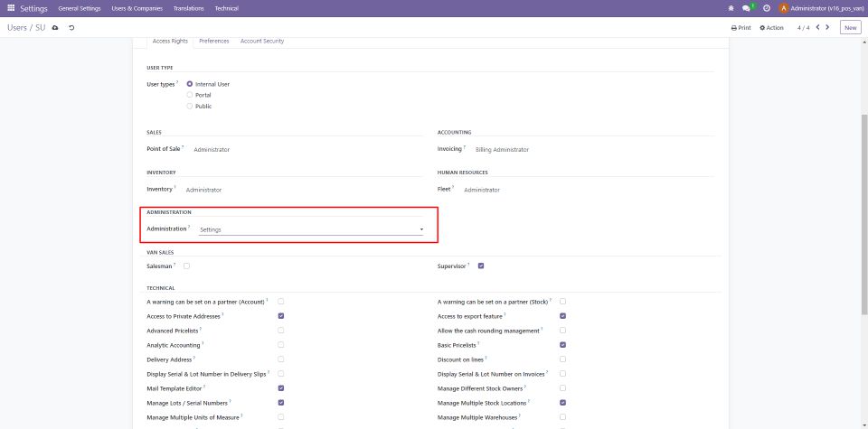The image size is (868, 429).
Task: Select the Portal user type
Action: tap(189, 95)
